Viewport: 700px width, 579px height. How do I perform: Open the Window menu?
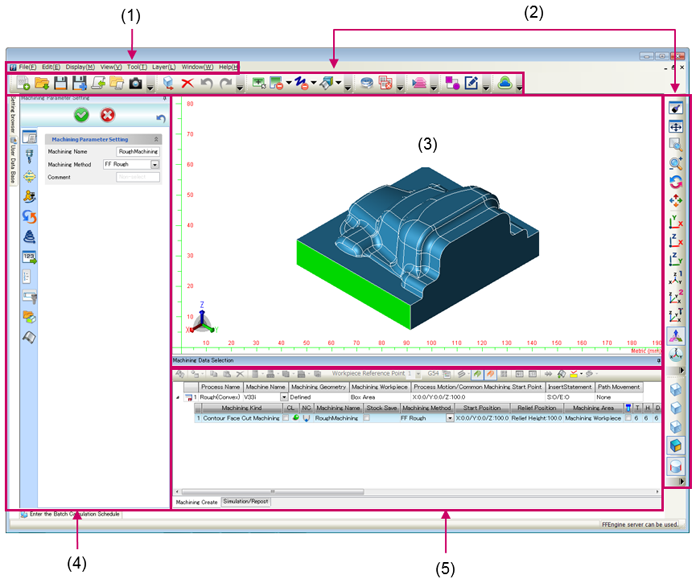click(x=197, y=67)
